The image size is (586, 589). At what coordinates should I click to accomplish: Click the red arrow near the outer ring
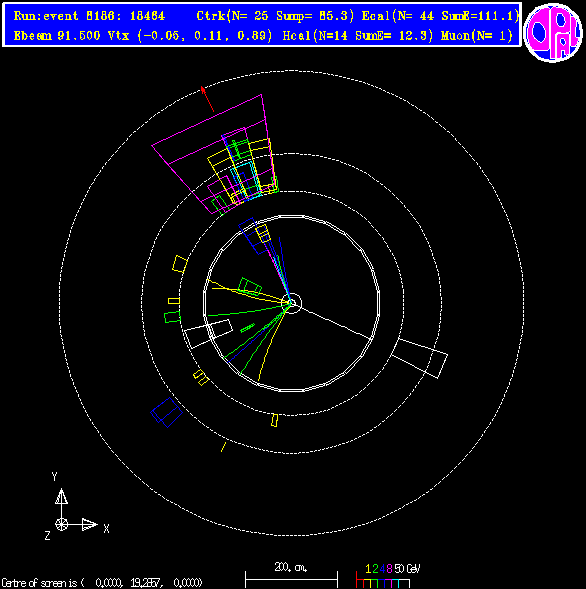point(207,99)
